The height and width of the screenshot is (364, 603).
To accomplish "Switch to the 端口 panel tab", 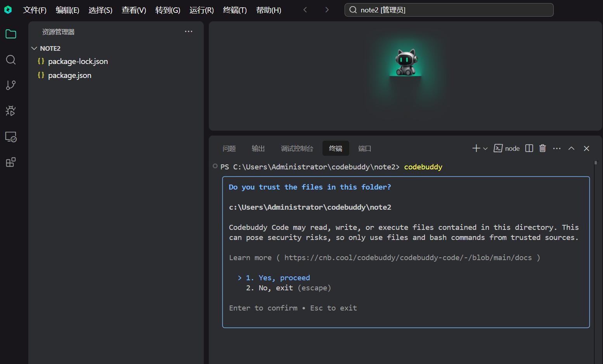I will tap(365, 148).
